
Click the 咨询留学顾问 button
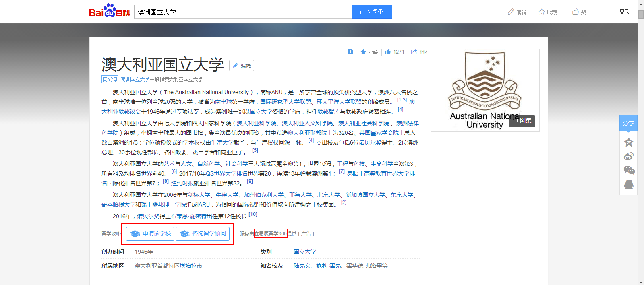coord(203,233)
